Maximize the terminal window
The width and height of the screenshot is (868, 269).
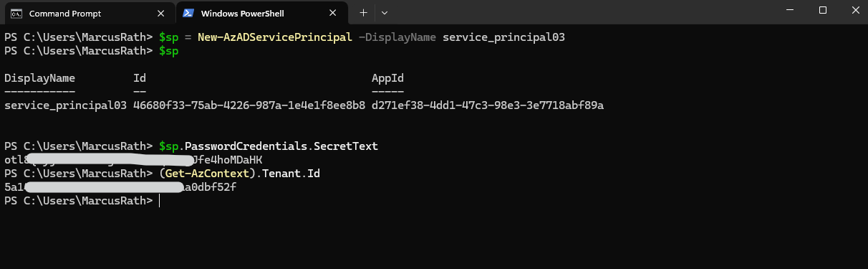point(823,10)
